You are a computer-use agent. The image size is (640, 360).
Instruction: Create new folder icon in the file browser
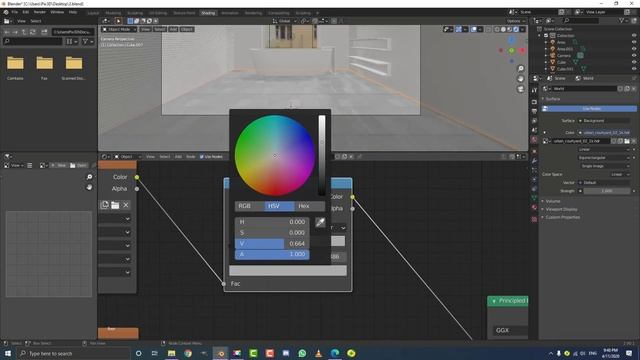pyautogui.click(x=44, y=31)
